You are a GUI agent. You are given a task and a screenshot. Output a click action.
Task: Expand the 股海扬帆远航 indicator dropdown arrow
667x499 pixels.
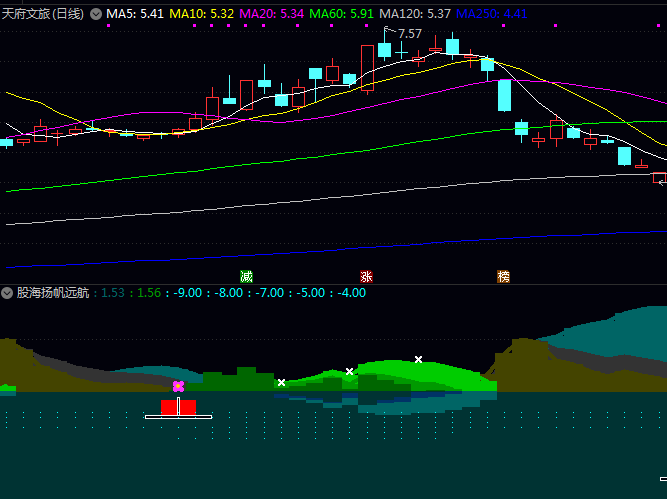pos(7,293)
